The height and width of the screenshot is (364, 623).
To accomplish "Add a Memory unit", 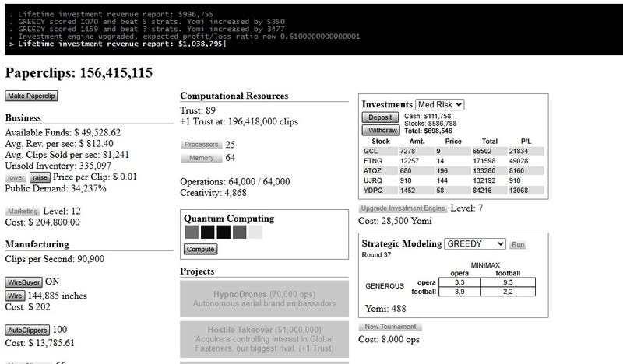I will 201,158.
